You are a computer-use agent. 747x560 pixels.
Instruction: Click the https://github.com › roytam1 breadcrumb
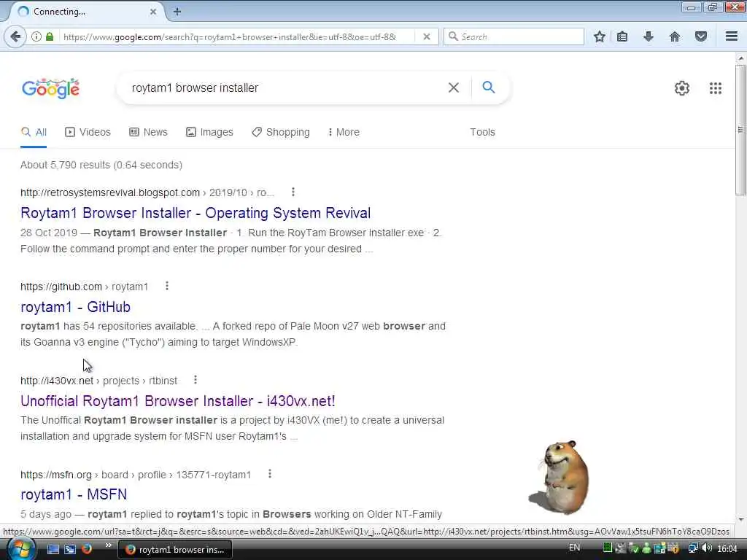tap(85, 287)
